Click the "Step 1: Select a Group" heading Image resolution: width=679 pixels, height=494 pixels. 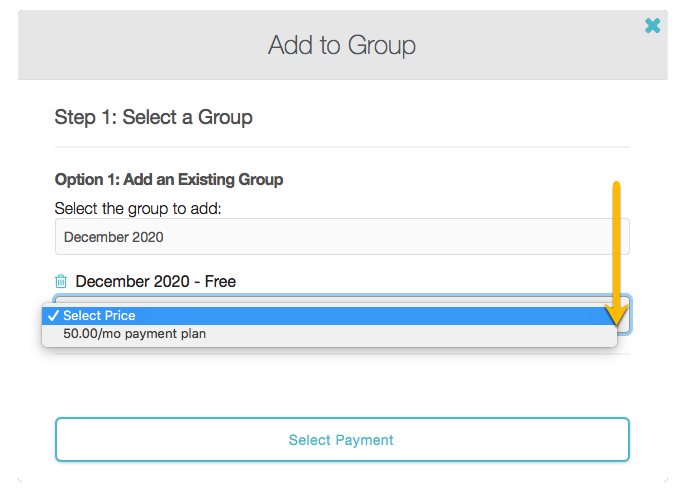[153, 117]
